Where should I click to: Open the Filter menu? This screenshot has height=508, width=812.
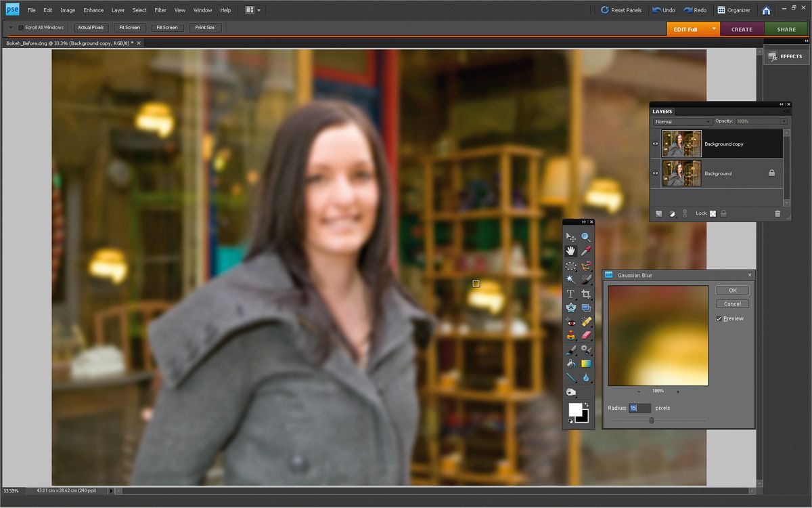160,10
